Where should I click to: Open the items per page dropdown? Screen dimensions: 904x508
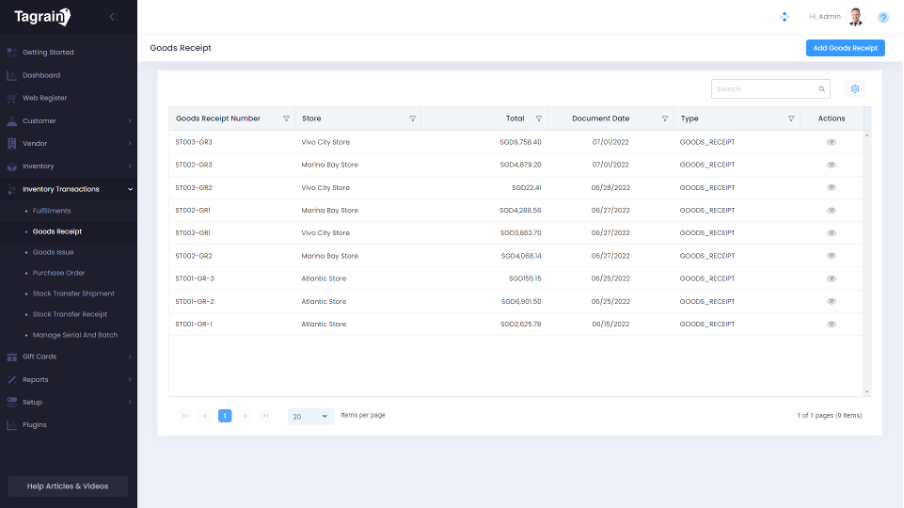pyautogui.click(x=311, y=416)
